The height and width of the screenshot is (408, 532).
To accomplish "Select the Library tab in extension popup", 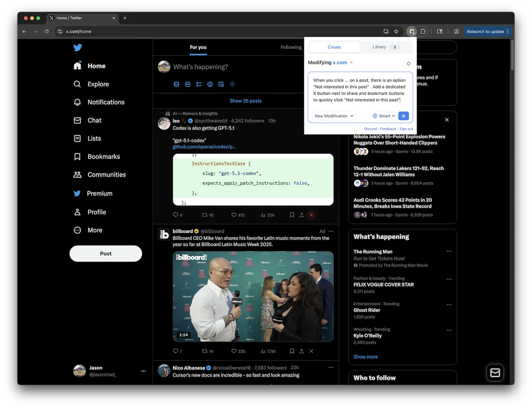I will pyautogui.click(x=386, y=47).
